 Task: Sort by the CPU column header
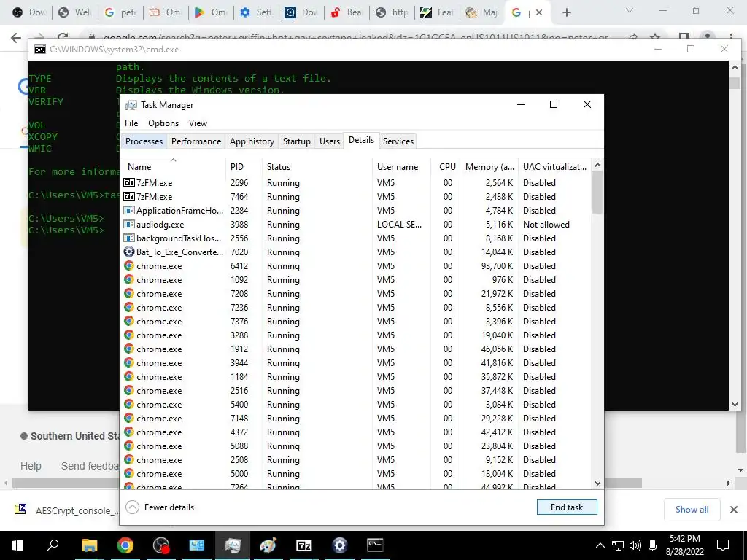446,167
